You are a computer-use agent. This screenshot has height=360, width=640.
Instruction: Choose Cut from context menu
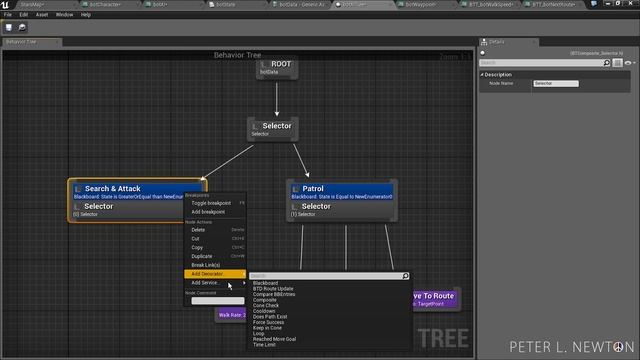click(x=215, y=239)
